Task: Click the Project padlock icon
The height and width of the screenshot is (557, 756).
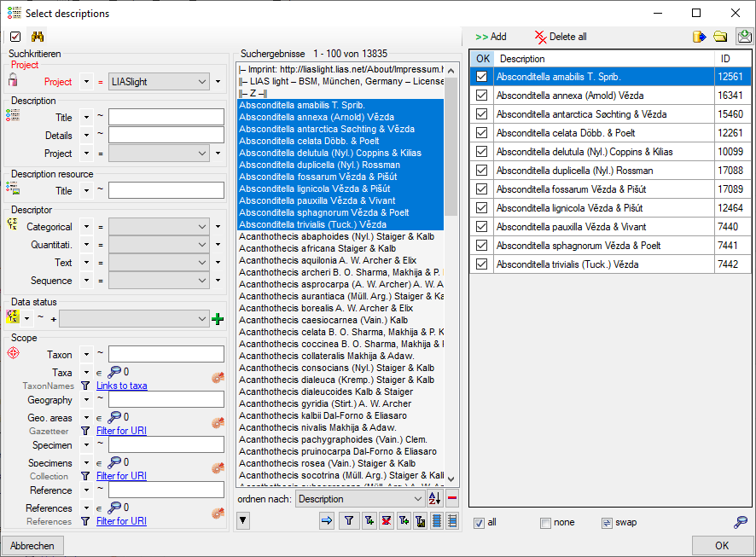Action: point(13,79)
